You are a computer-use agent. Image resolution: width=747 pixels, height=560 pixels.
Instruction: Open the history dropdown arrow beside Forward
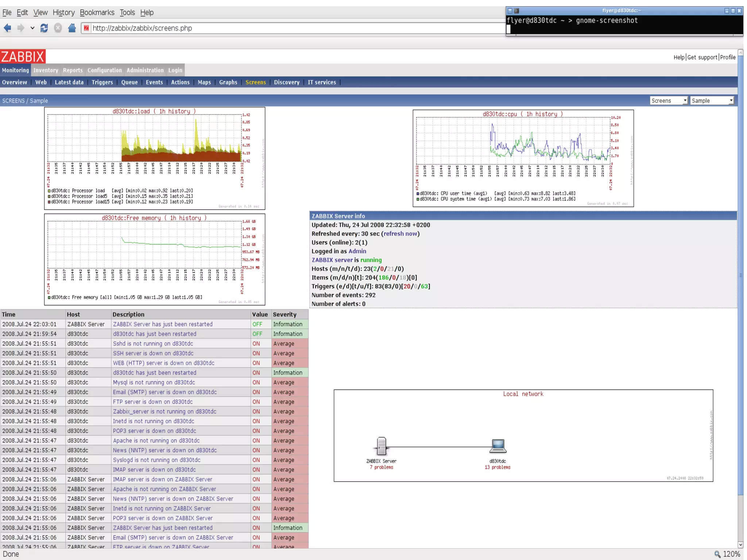pyautogui.click(x=32, y=28)
